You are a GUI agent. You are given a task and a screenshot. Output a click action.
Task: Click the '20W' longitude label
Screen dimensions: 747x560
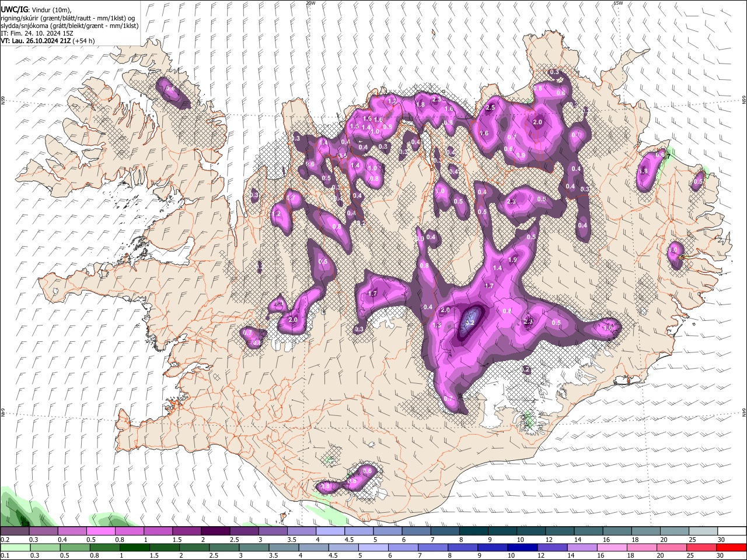[x=310, y=3]
